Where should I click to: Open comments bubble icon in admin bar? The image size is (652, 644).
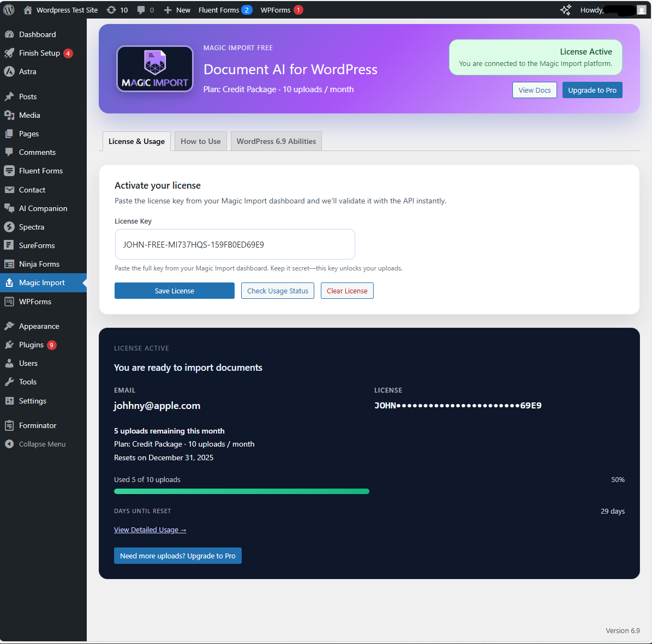(x=141, y=10)
